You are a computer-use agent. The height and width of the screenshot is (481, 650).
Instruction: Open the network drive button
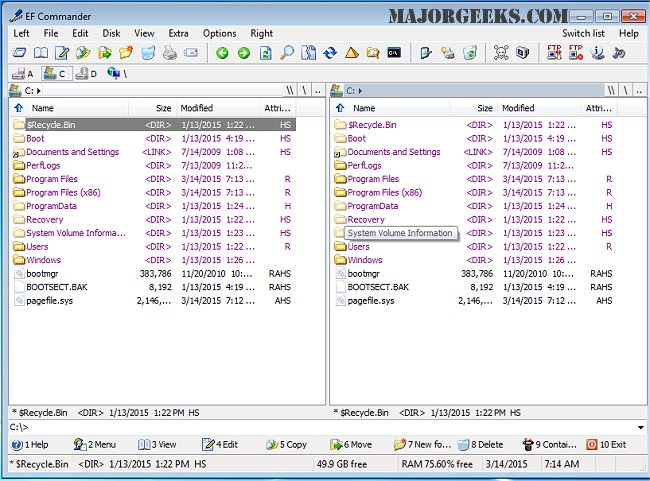coord(117,73)
